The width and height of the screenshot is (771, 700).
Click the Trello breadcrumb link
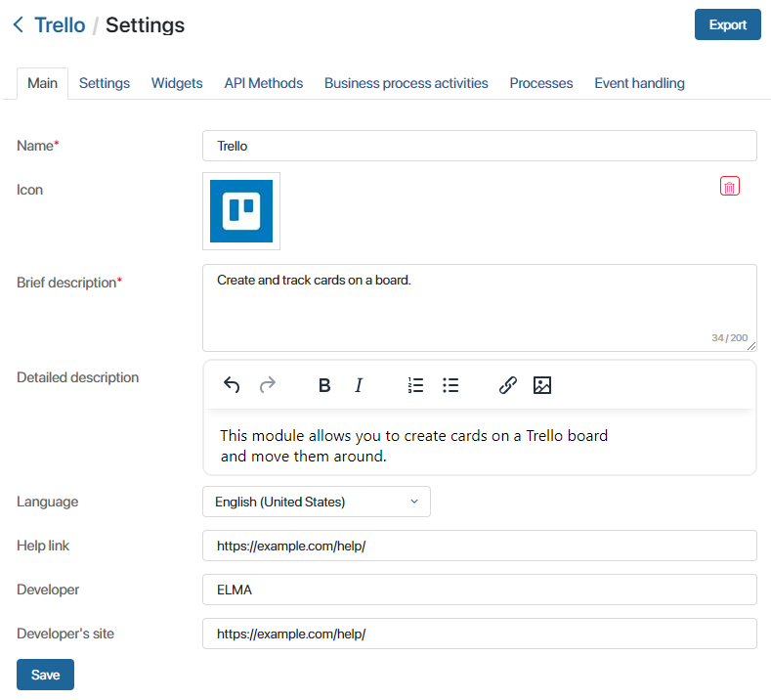click(x=60, y=24)
